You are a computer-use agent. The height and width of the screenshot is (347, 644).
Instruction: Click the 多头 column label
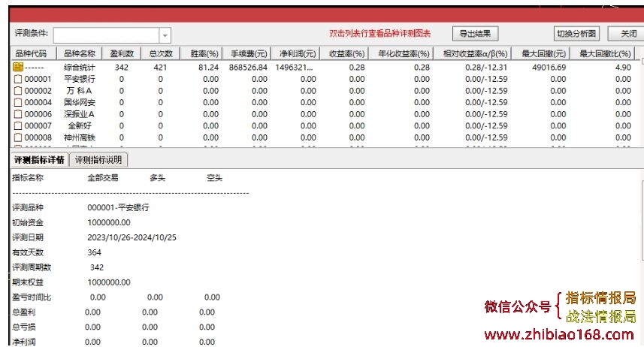click(157, 178)
